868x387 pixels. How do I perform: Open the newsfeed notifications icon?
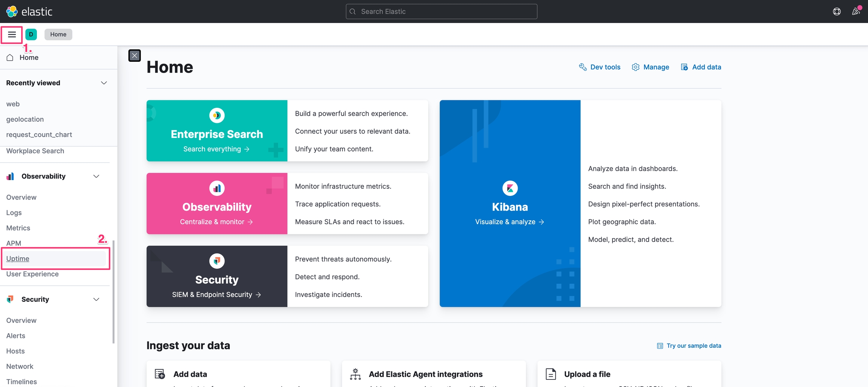[x=856, y=11]
